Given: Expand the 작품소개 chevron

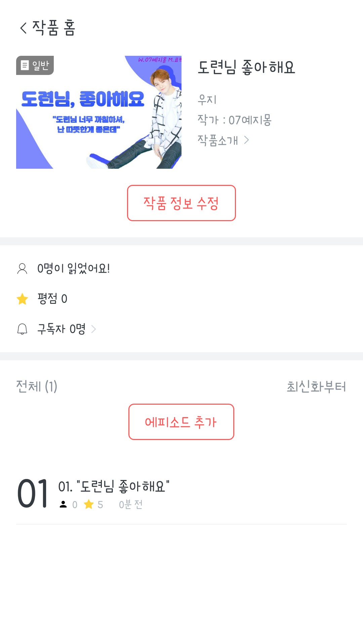Looking at the screenshot, I should 246,140.
